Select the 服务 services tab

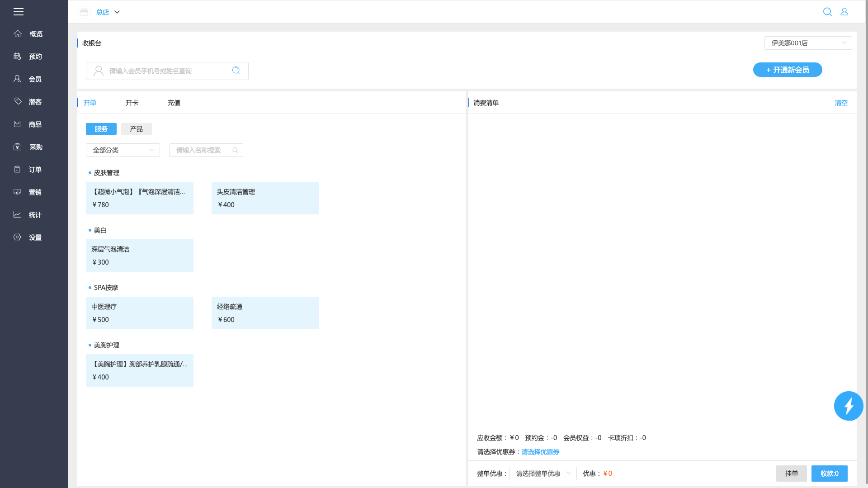click(x=101, y=129)
